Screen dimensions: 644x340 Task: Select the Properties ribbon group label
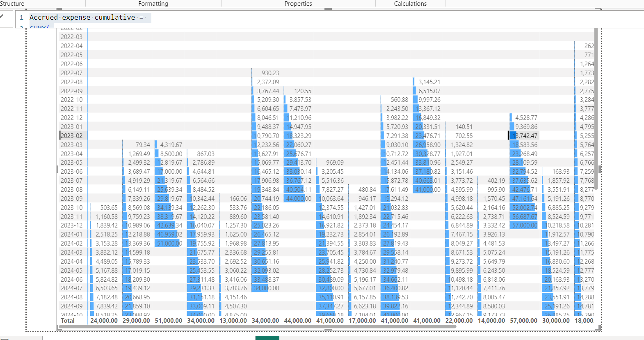pos(298,4)
